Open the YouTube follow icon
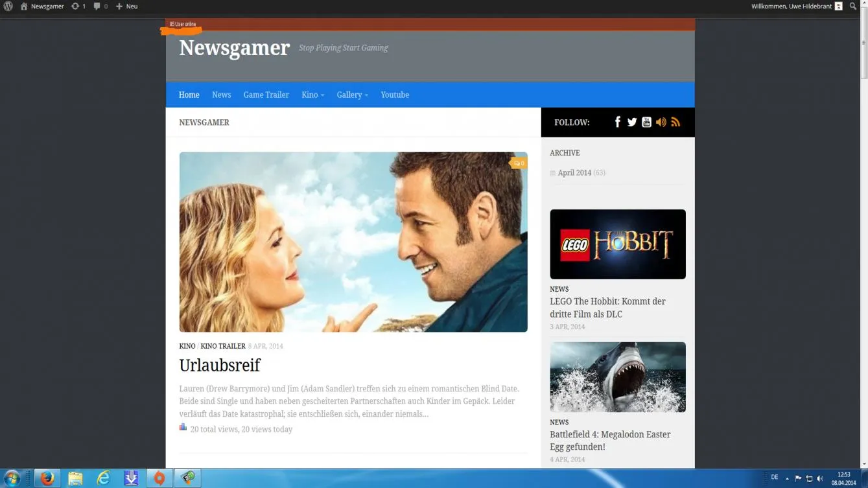Viewport: 868px width, 488px height. [x=646, y=122]
